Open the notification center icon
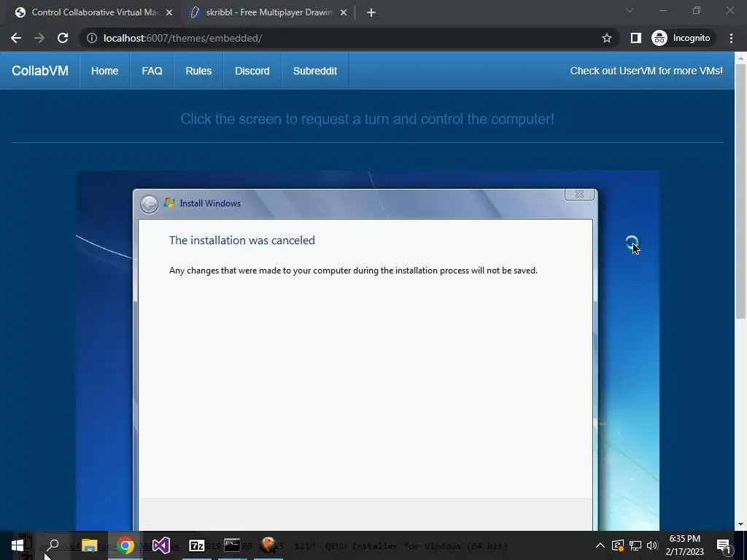The height and width of the screenshot is (560, 747). [x=724, y=545]
